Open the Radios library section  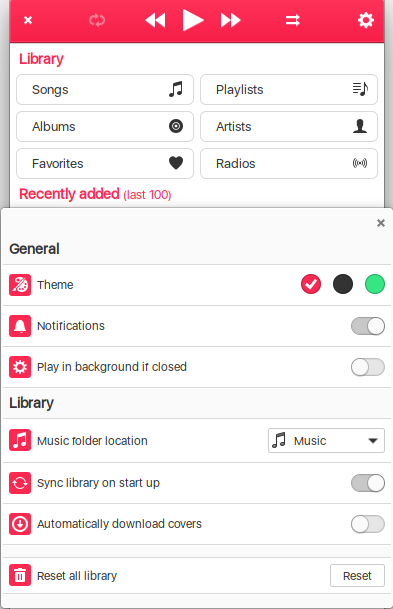(289, 164)
